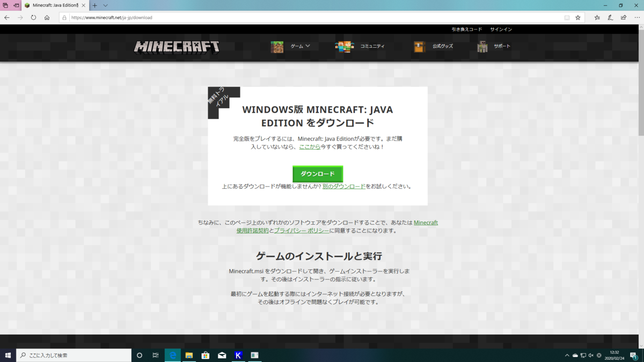Click the Steve and Alex community icon
Viewport: 644px width, 362px height.
(x=345, y=47)
